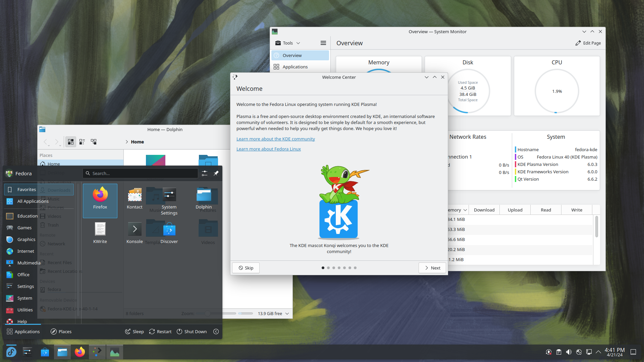Launch Discover app store
This screenshot has height=362, width=644.
click(x=169, y=230)
